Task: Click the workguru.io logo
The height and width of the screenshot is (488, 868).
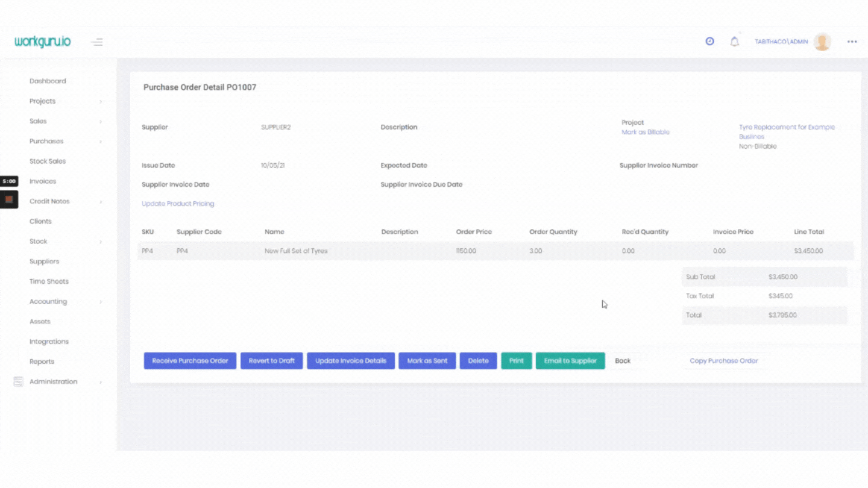Action: 42,42
